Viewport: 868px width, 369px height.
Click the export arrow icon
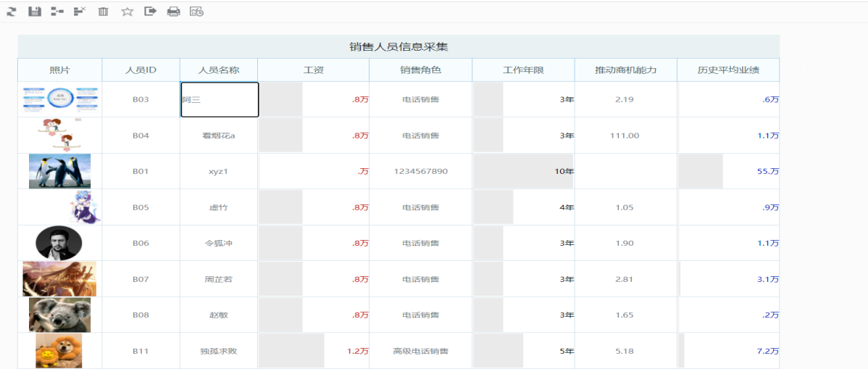(151, 11)
